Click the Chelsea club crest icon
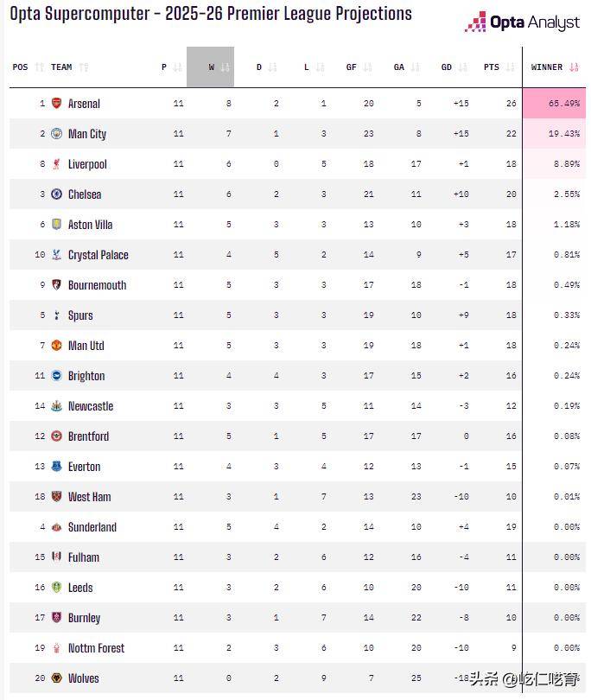Viewport: 591px width, 700px height. pyautogui.click(x=57, y=194)
